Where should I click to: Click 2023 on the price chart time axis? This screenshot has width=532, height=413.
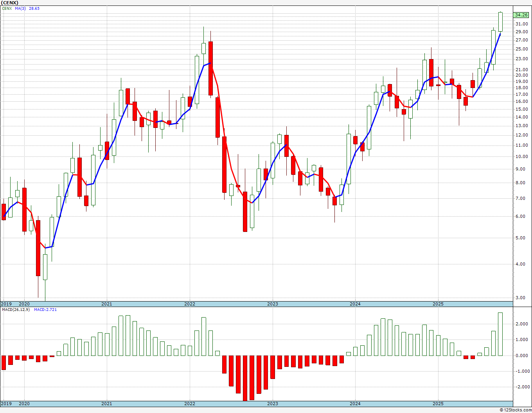tap(273, 304)
